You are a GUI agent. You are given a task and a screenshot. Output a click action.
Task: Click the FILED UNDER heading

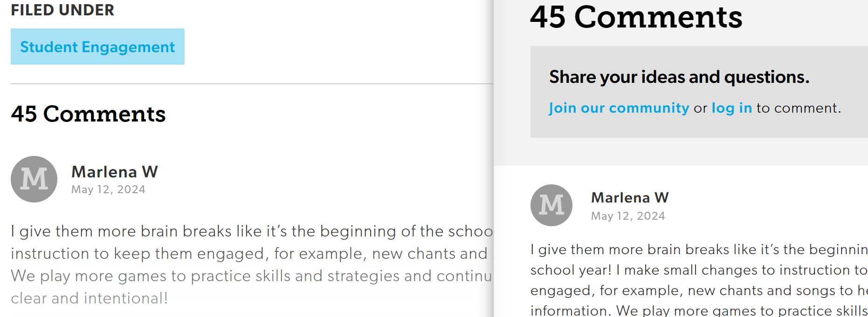(x=62, y=10)
